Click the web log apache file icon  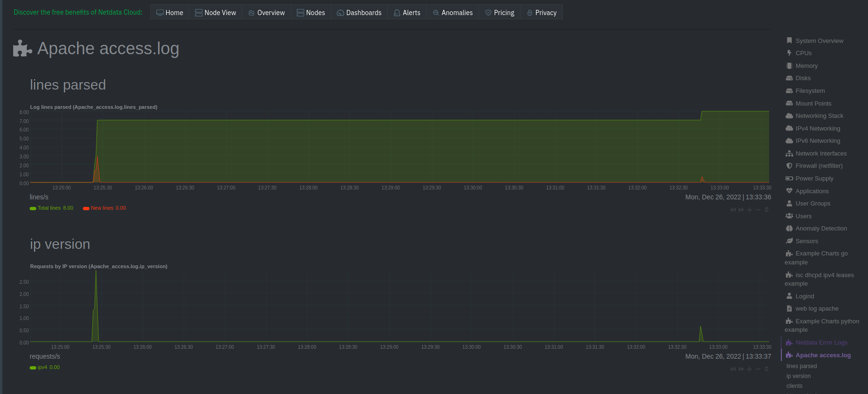coord(789,309)
